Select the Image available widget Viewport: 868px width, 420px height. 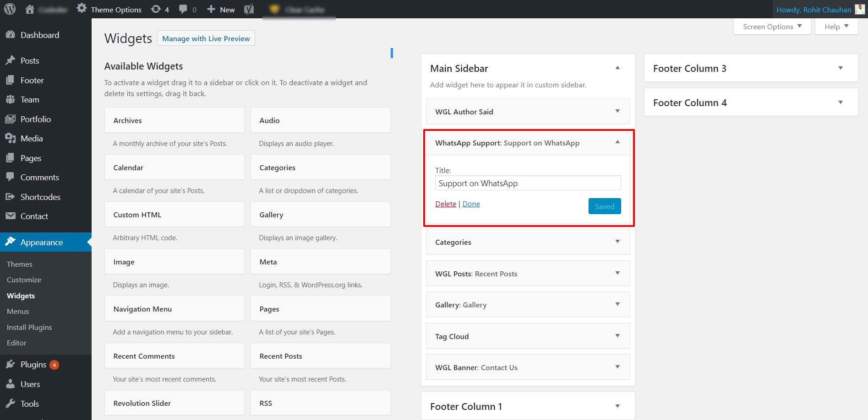[175, 262]
